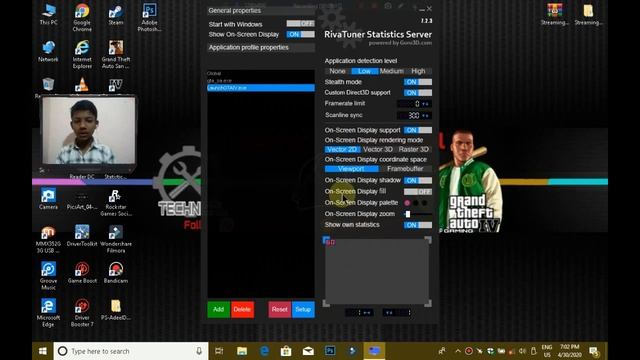Open the Network desktop icon
Image resolution: width=640 pixels, height=360 pixels.
point(48,51)
